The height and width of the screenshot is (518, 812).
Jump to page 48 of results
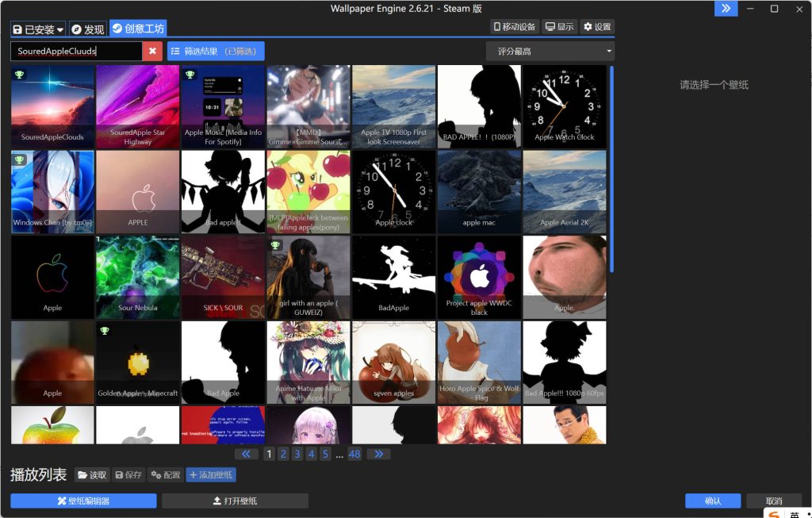click(354, 454)
